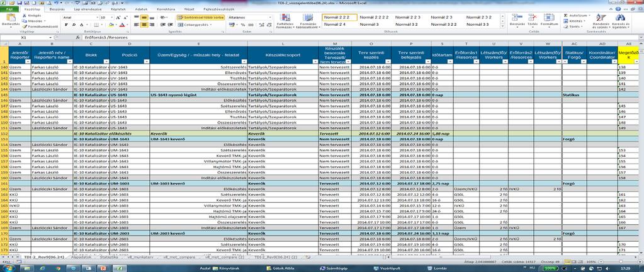Select the Formátummásoló (Format Painter) brush

[x=24, y=26]
